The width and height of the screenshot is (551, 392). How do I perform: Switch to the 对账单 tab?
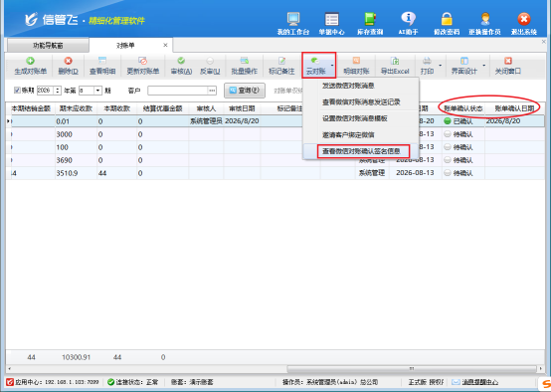click(x=125, y=46)
